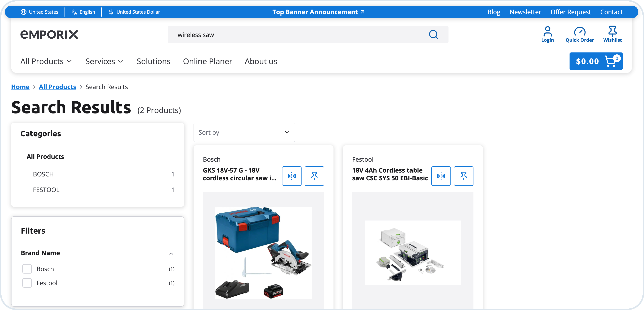Go to About us
644x310 pixels.
[261, 61]
